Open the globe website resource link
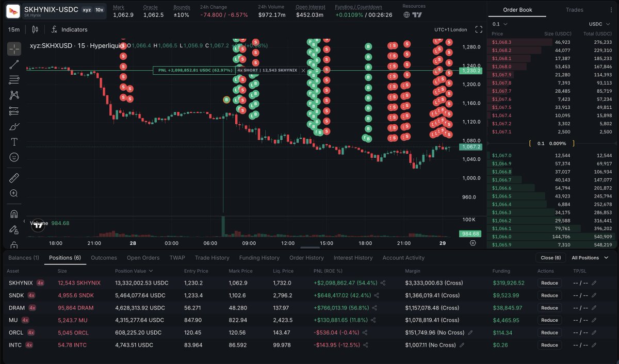The width and height of the screenshot is (619, 364). pyautogui.click(x=406, y=15)
